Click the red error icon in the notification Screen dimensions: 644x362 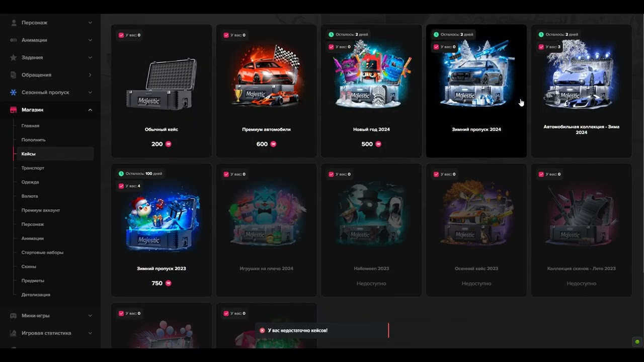click(262, 330)
